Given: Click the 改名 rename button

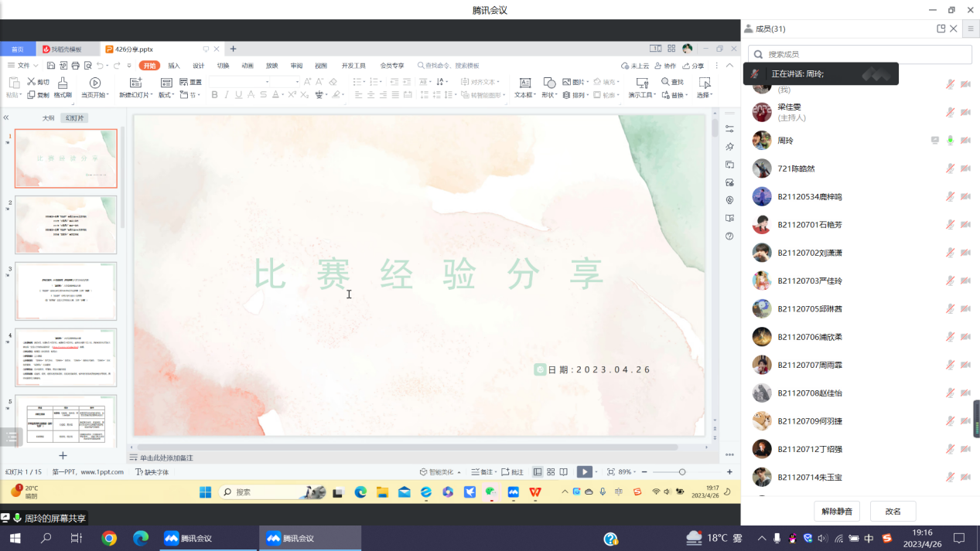Looking at the screenshot, I should coord(893,512).
